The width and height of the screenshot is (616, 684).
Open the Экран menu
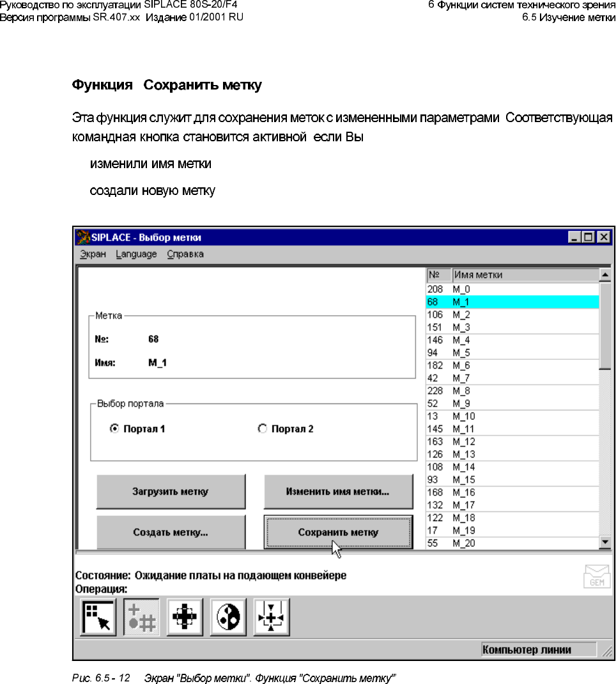click(93, 254)
